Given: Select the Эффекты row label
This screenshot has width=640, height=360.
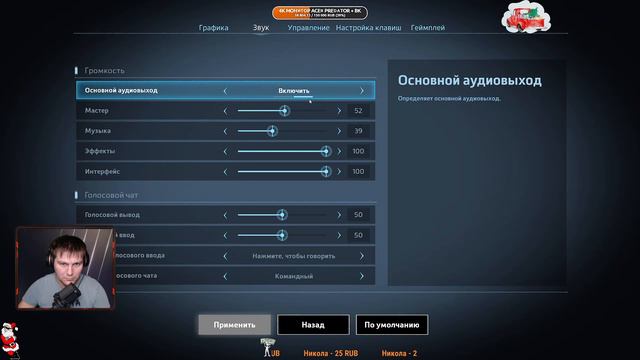Looking at the screenshot, I should tap(100, 151).
